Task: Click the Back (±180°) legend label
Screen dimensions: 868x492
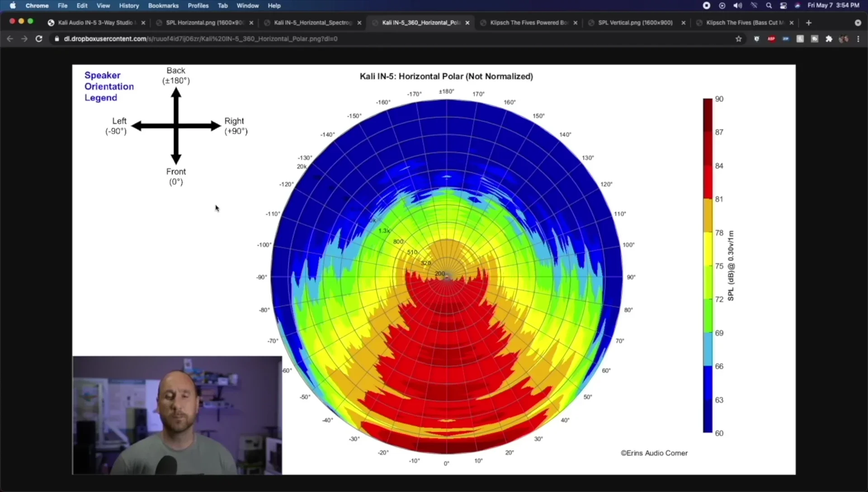Action: coord(176,76)
